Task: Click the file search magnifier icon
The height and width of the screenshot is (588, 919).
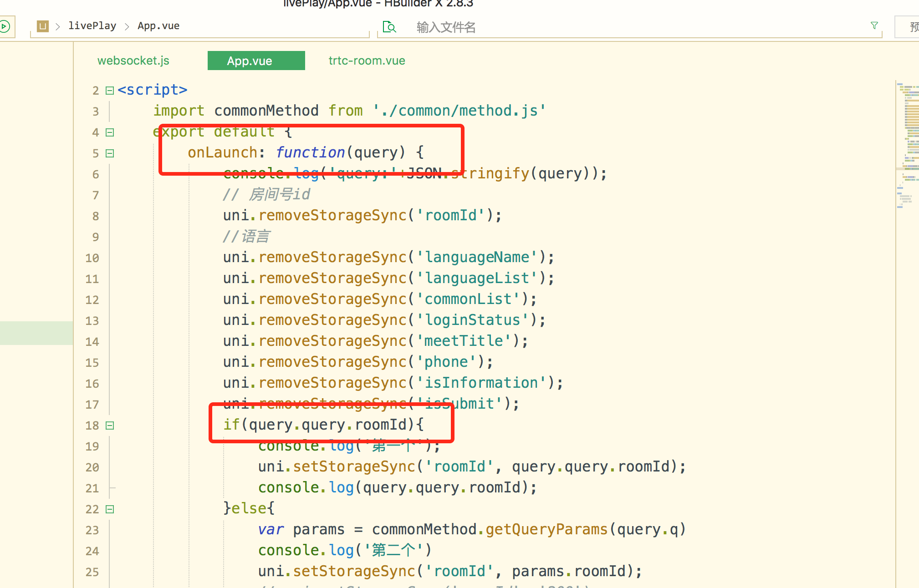Action: [389, 27]
